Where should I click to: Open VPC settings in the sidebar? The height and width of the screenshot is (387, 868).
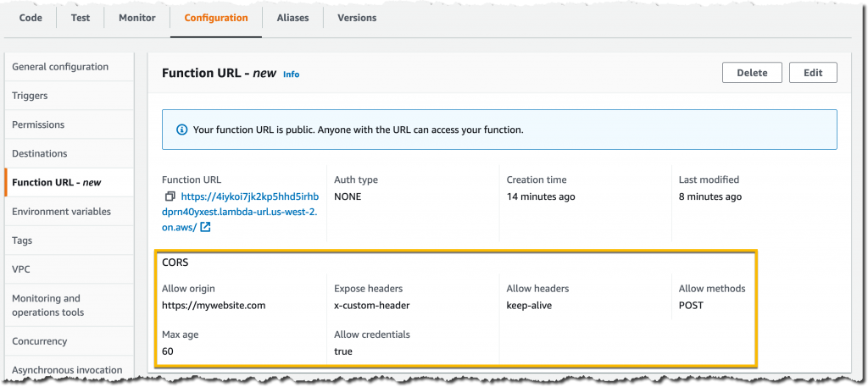(x=21, y=269)
